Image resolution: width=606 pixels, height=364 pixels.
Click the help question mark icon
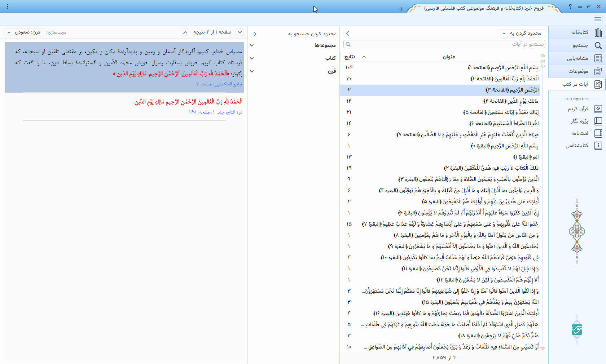(x=570, y=6)
